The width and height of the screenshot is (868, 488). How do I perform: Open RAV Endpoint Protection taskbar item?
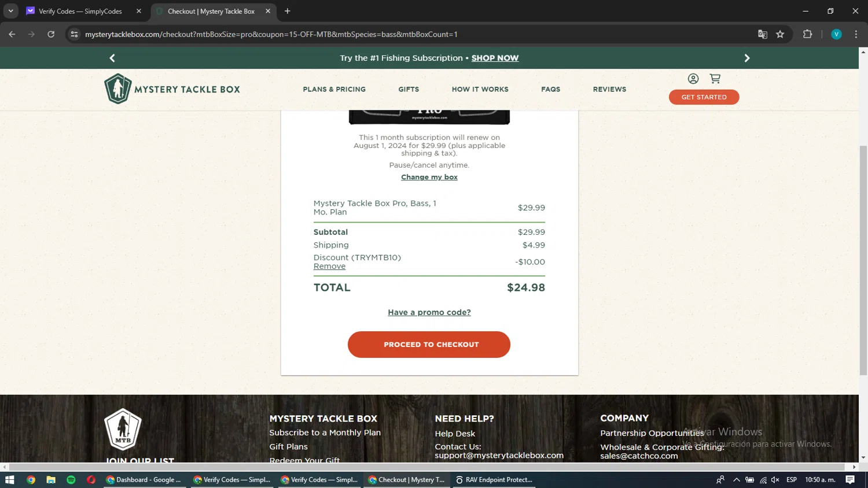pos(494,480)
